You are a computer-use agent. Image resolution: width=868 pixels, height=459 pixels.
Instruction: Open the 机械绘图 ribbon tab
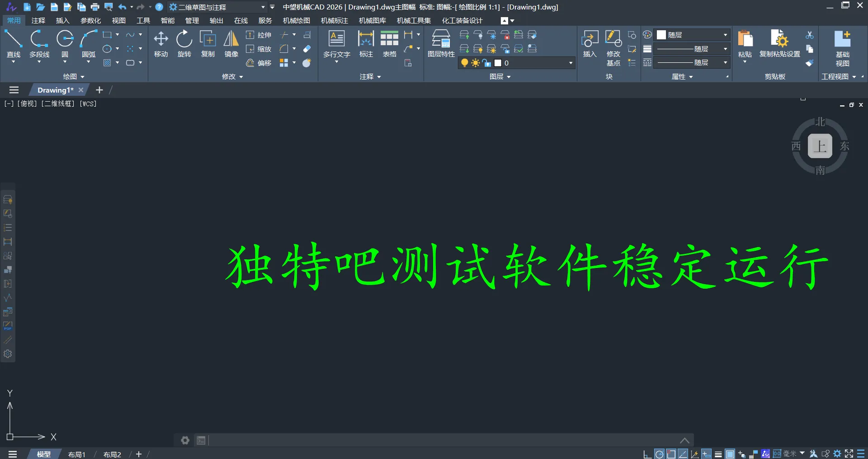(x=296, y=20)
